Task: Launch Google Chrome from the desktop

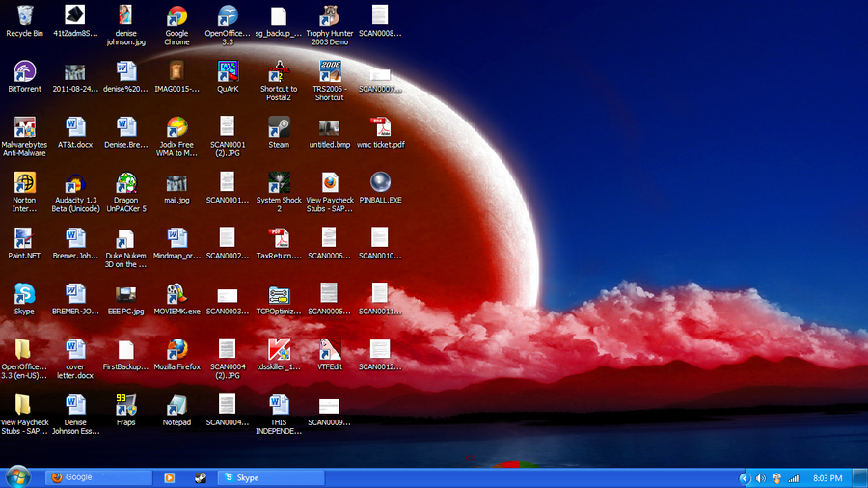Action: (x=176, y=15)
